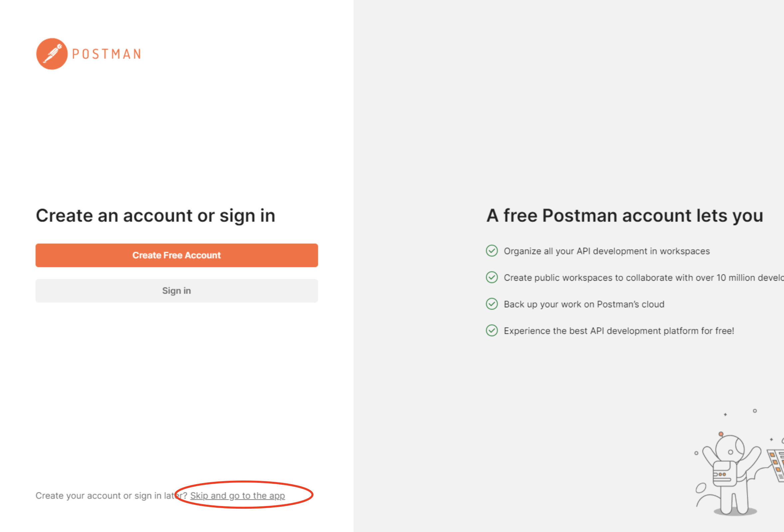Select the Organize all your API development text
The height and width of the screenshot is (532, 784).
[607, 251]
